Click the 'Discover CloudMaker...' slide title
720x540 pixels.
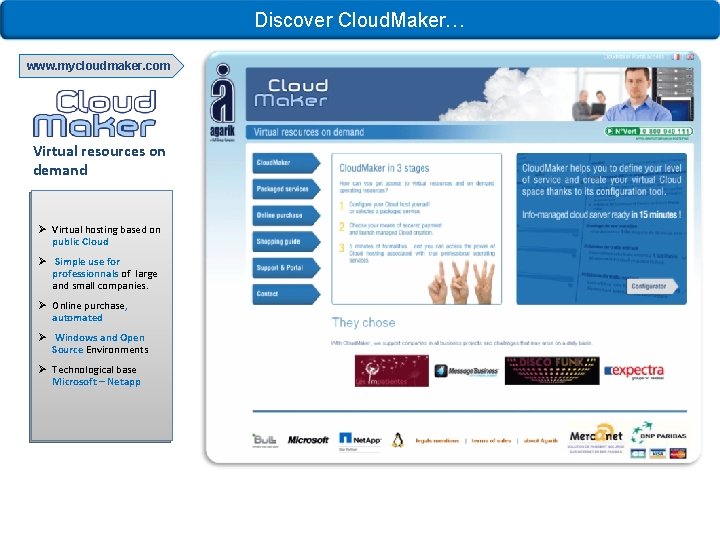(x=360, y=20)
